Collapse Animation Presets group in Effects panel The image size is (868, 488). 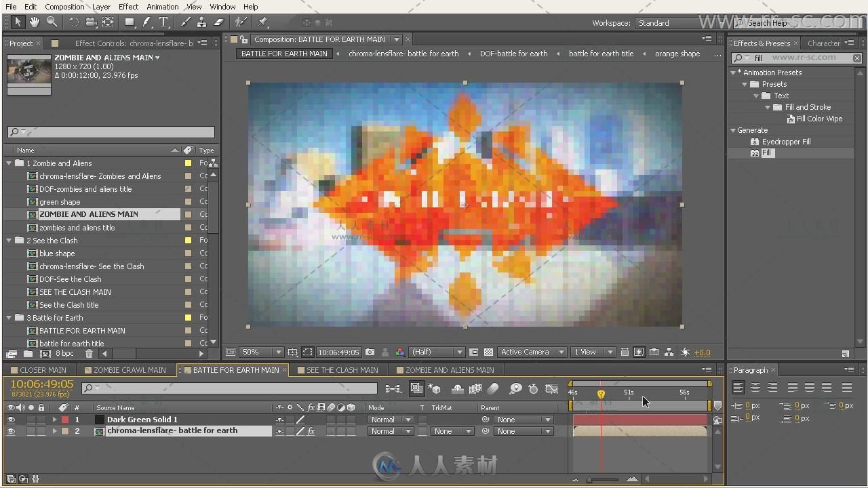734,73
